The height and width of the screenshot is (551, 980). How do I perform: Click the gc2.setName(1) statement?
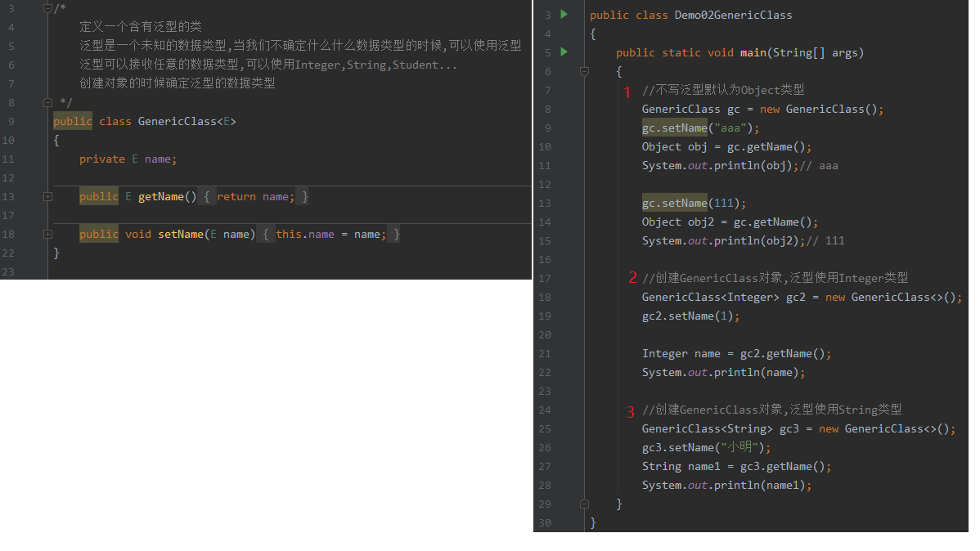point(690,316)
